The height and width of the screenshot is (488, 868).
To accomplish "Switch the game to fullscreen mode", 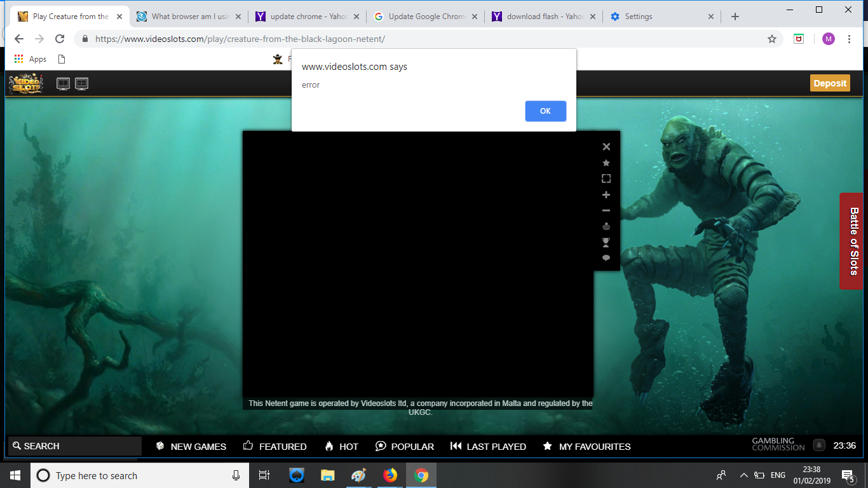I will [x=606, y=179].
